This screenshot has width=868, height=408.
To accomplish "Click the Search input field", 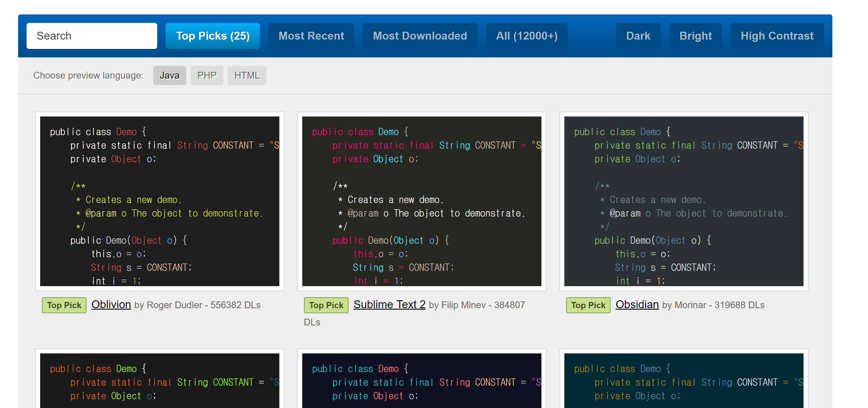I will pyautogui.click(x=92, y=36).
